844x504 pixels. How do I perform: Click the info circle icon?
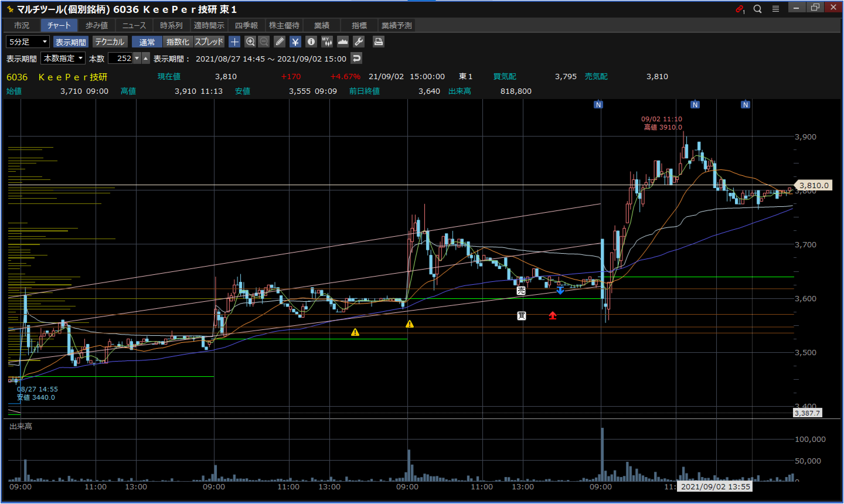[x=311, y=42]
